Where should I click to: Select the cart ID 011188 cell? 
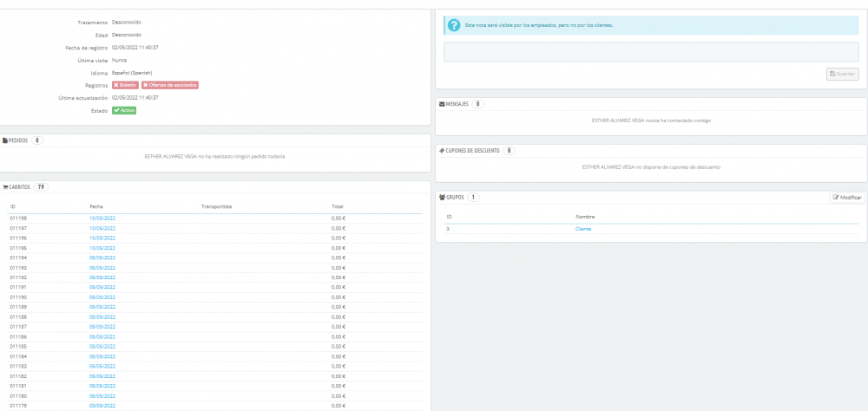point(18,317)
